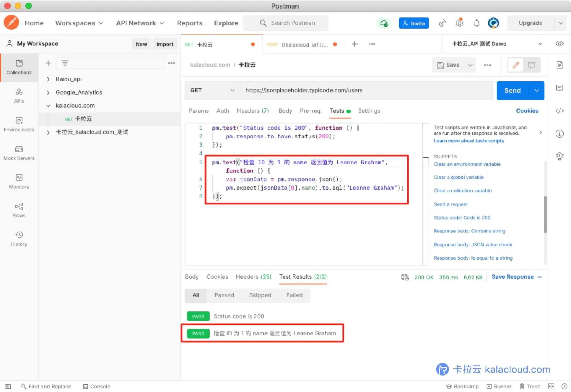Open the Cookies link
Screen dimensions: 571x392
[x=527, y=111]
